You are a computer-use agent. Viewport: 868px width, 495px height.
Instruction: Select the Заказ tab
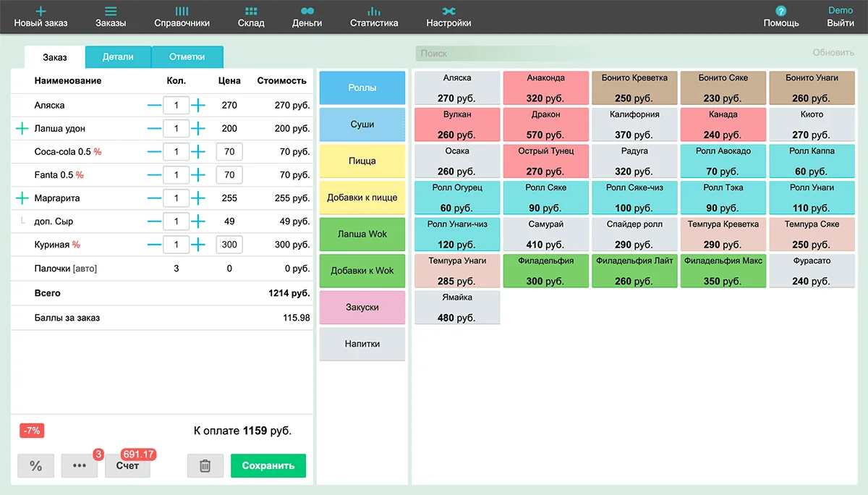click(55, 58)
